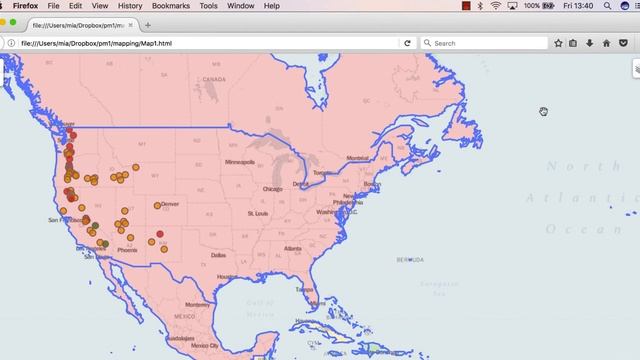Click the magnifier icon in Search box
Screen dimensions: 640x360
pos(427,43)
